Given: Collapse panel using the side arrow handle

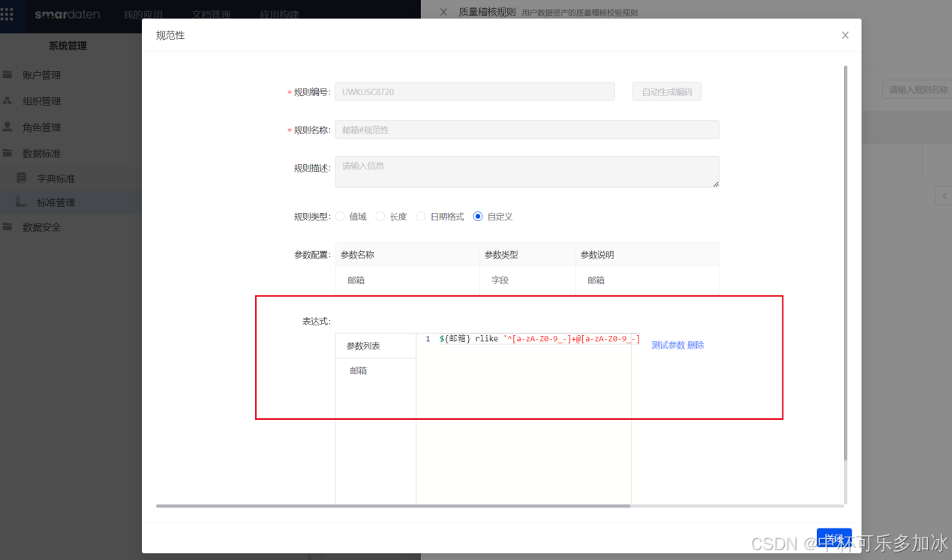Looking at the screenshot, I should [x=944, y=195].
